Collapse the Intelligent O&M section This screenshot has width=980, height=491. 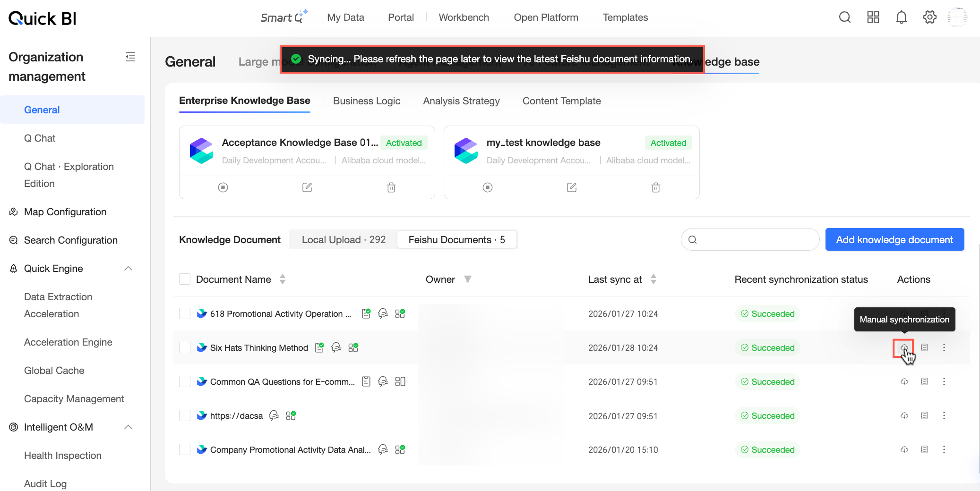tap(128, 427)
